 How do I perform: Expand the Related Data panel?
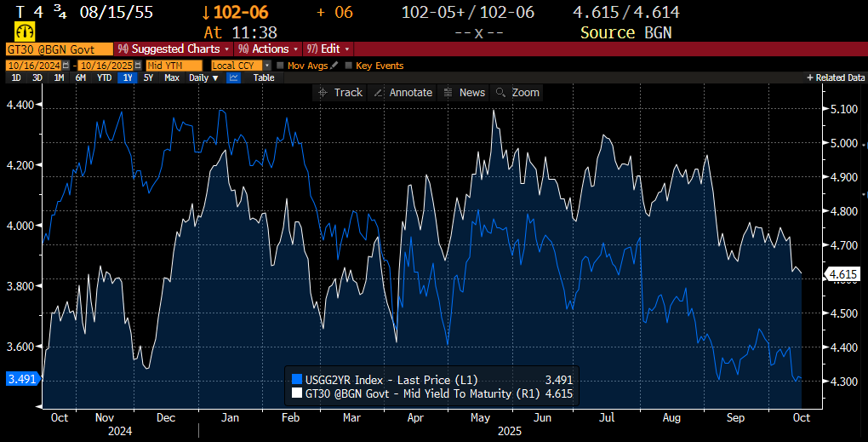(836, 77)
